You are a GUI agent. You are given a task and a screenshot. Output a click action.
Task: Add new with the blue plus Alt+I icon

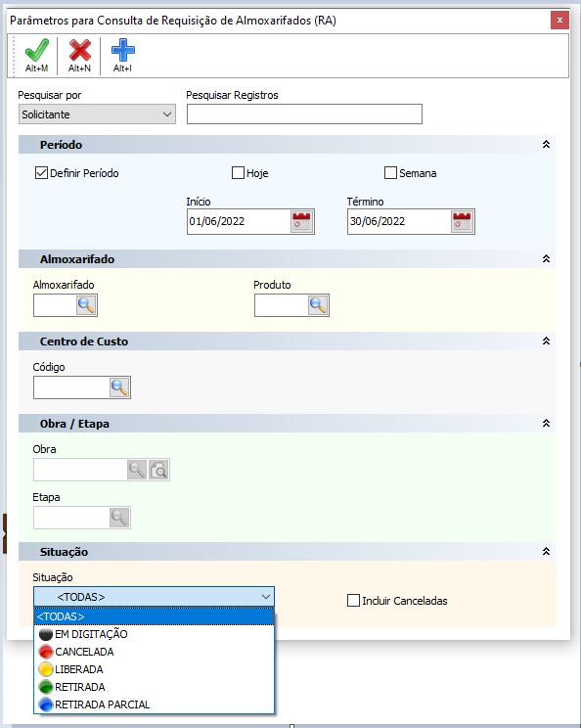pyautogui.click(x=122, y=55)
